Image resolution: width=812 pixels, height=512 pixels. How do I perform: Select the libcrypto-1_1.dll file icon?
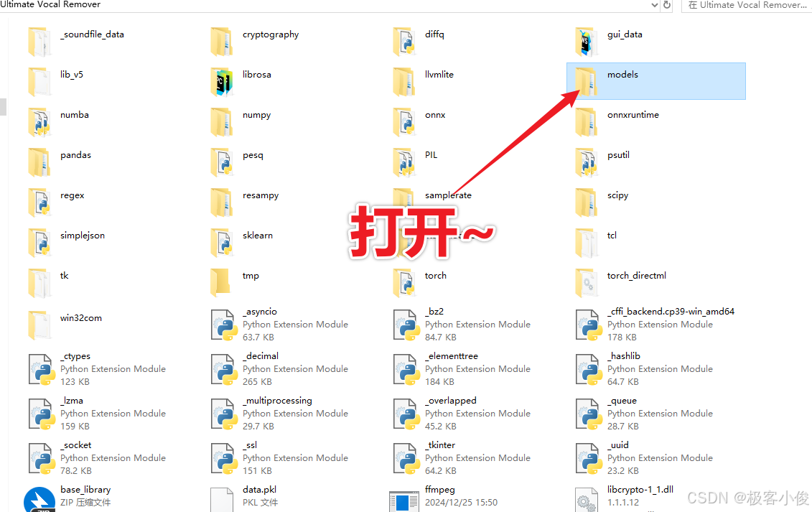tap(587, 500)
